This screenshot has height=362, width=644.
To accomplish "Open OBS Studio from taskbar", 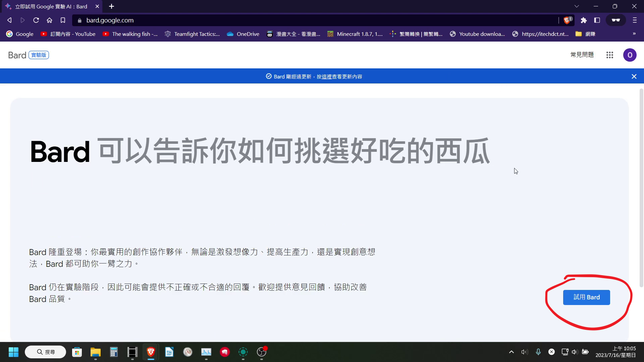I will [262, 352].
